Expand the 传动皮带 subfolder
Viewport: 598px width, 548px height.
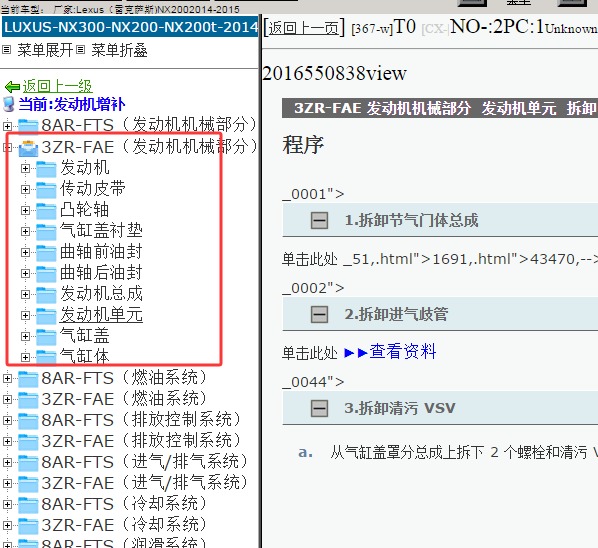[25, 189]
